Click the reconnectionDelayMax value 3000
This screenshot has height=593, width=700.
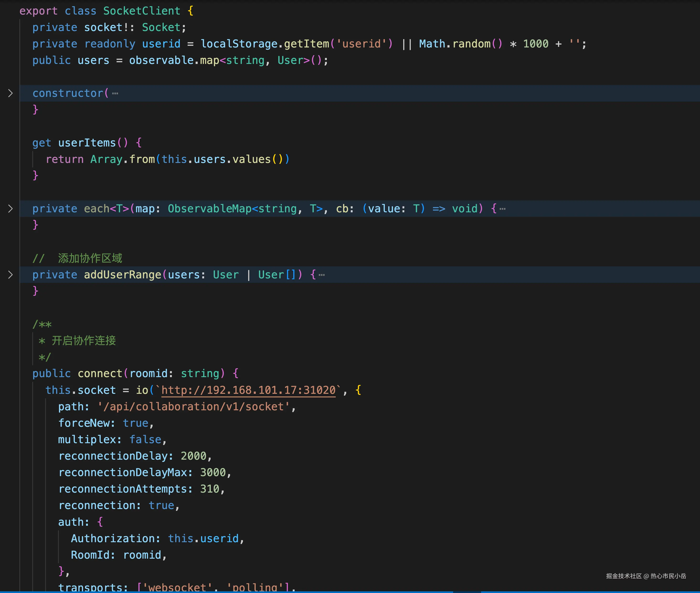212,472
